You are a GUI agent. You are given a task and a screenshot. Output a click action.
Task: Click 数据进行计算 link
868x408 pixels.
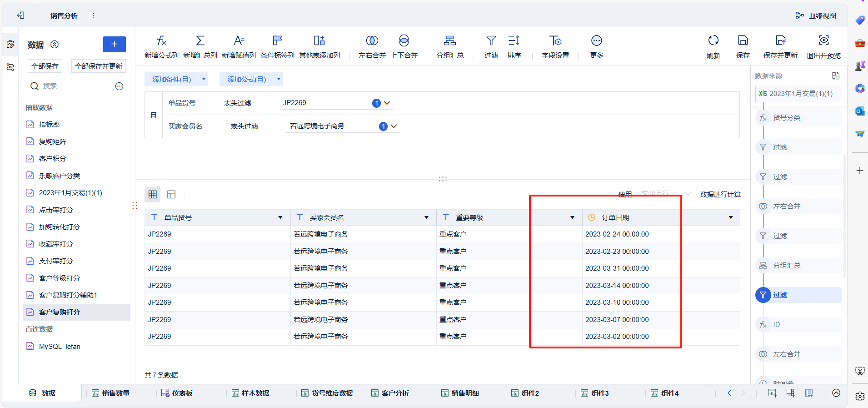720,194
